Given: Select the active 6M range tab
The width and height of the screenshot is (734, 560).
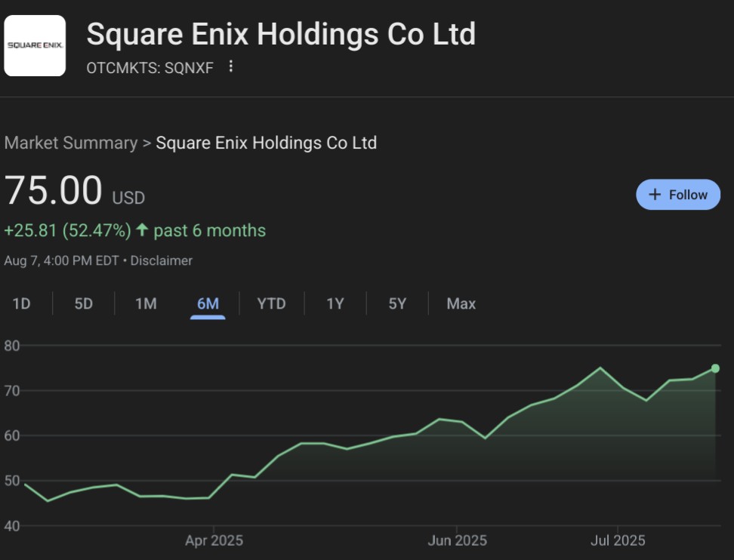Looking at the screenshot, I should pos(208,304).
